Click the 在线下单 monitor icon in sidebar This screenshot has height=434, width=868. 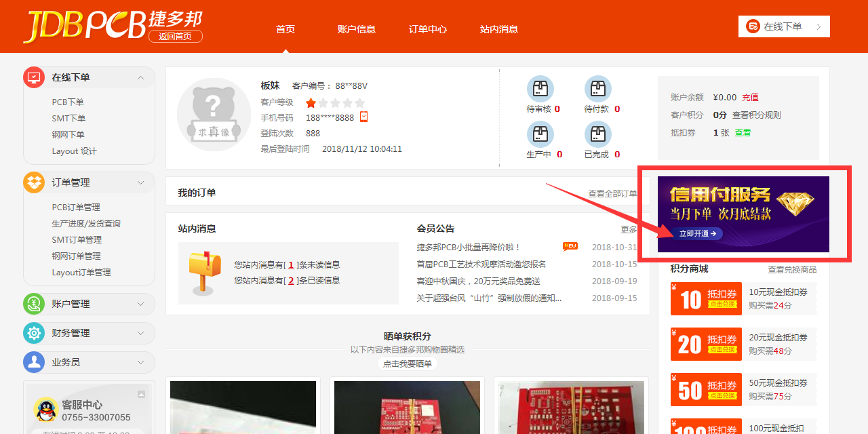coord(34,77)
